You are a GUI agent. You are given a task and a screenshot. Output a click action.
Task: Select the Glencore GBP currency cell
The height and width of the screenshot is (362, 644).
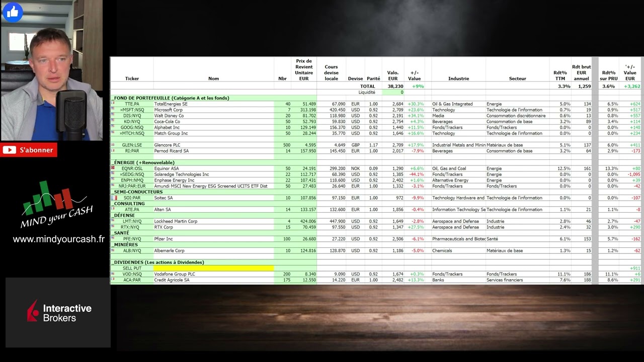355,145
